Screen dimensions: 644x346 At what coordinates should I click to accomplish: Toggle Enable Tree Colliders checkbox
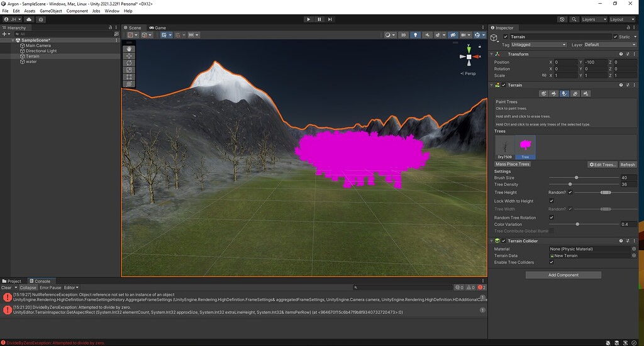pos(552,262)
